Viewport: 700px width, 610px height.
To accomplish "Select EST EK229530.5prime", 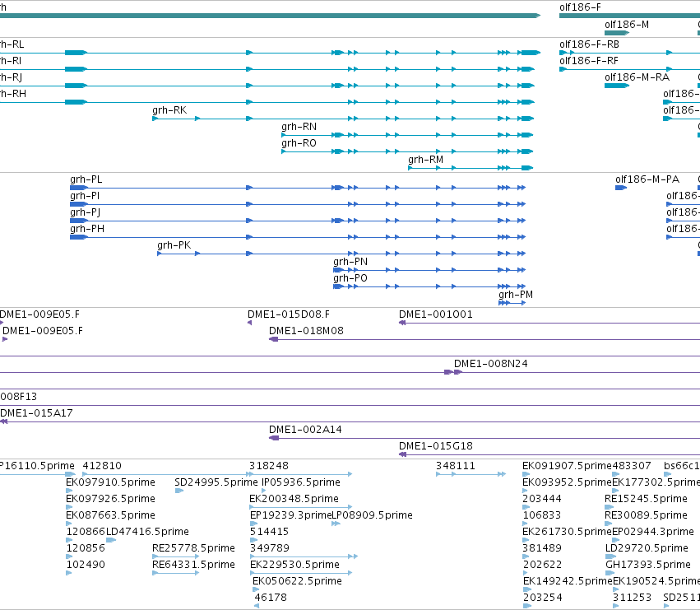I will pos(294,565).
